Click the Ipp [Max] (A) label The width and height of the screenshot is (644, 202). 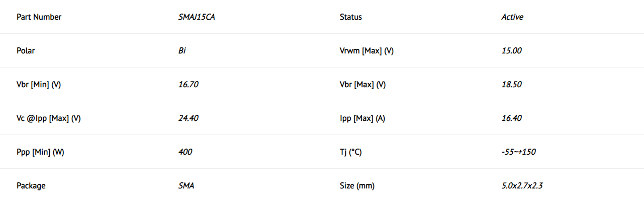[x=362, y=118]
